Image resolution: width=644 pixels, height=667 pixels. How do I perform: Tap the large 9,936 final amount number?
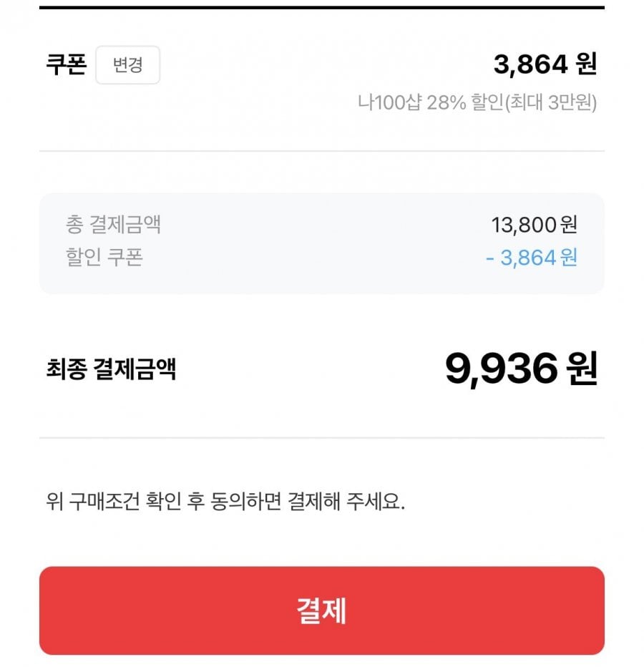501,369
